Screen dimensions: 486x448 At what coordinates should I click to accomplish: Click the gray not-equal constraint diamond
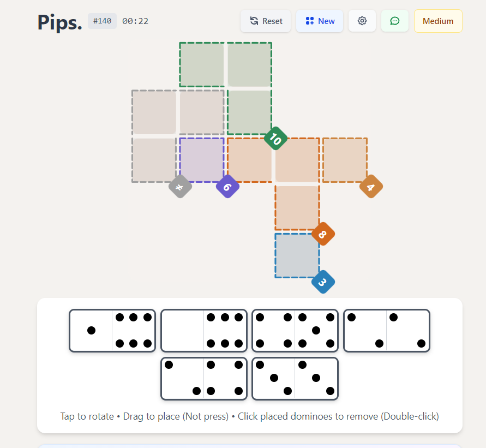180,186
